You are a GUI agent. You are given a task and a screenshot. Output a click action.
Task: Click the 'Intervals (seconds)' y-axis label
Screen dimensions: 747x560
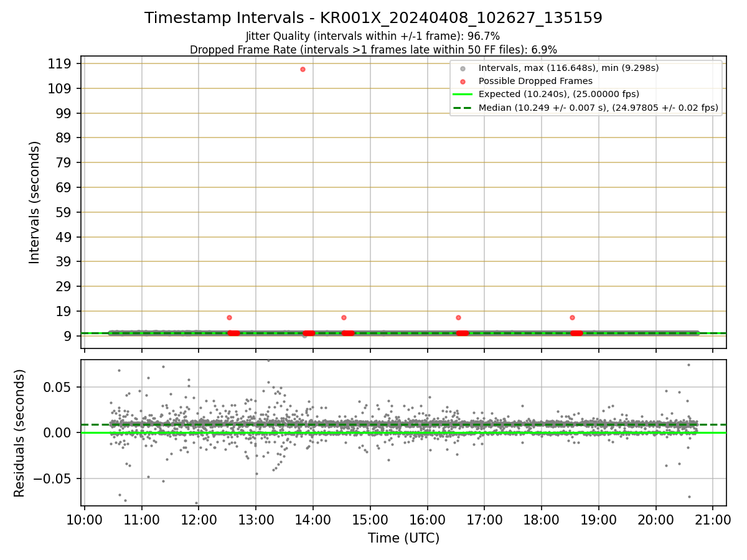click(35, 202)
